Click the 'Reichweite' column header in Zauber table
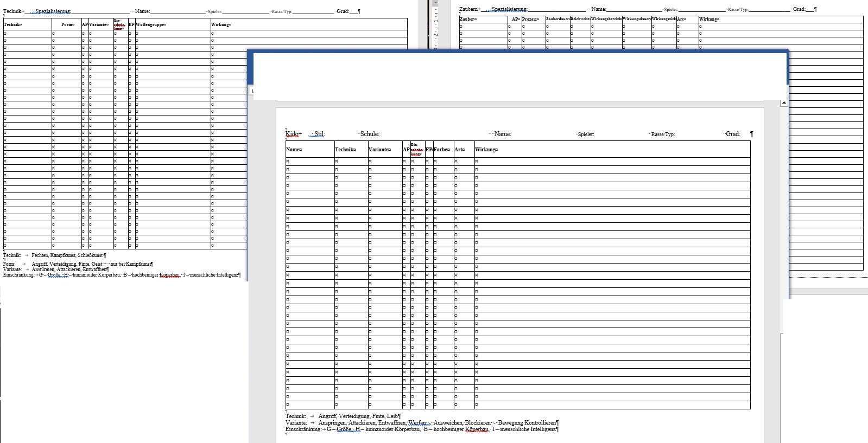The height and width of the screenshot is (443, 868). click(580, 19)
